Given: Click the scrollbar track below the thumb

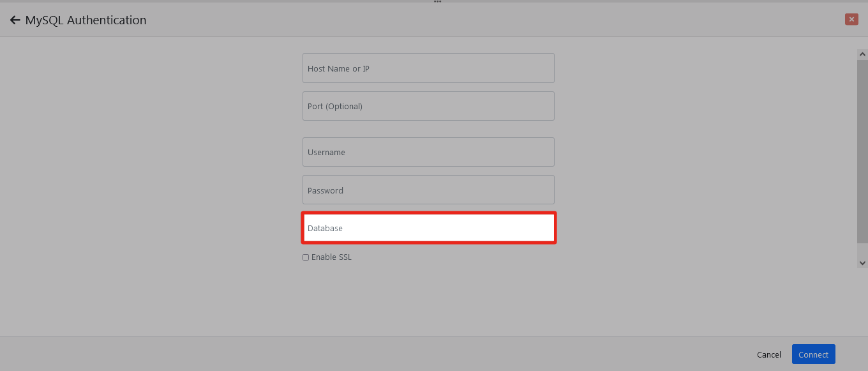Looking at the screenshot, I should coord(862,250).
